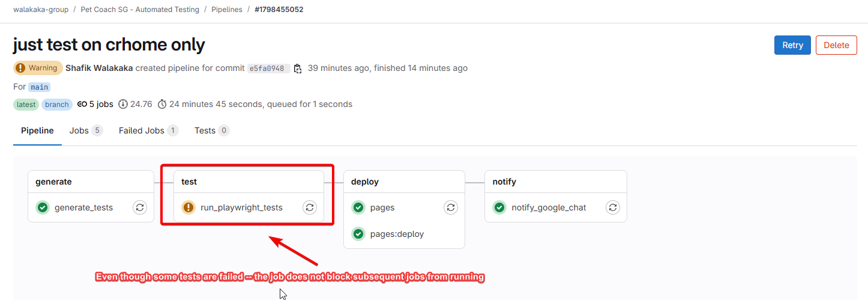Open the main branch link
Screen dimensions: 868x300
39,87
